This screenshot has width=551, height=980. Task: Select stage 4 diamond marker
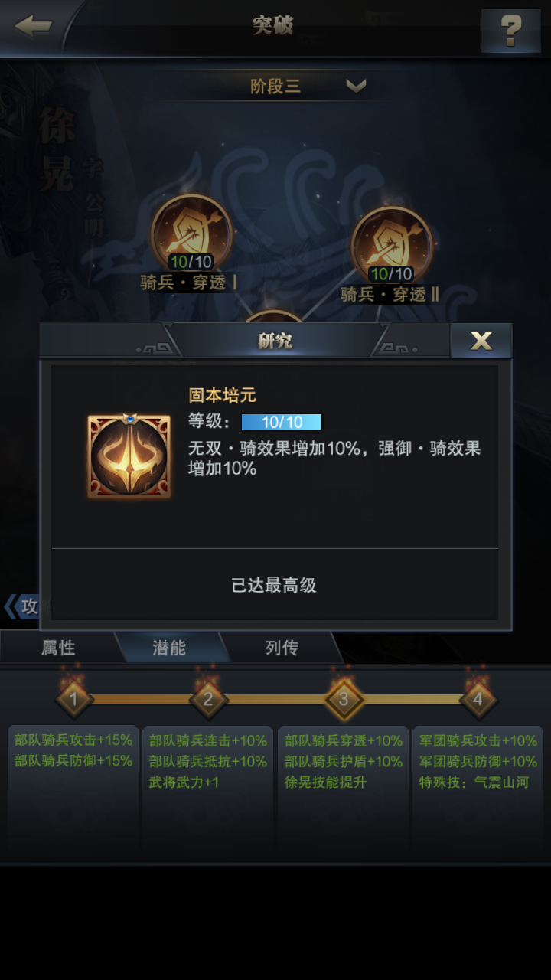pos(478,698)
